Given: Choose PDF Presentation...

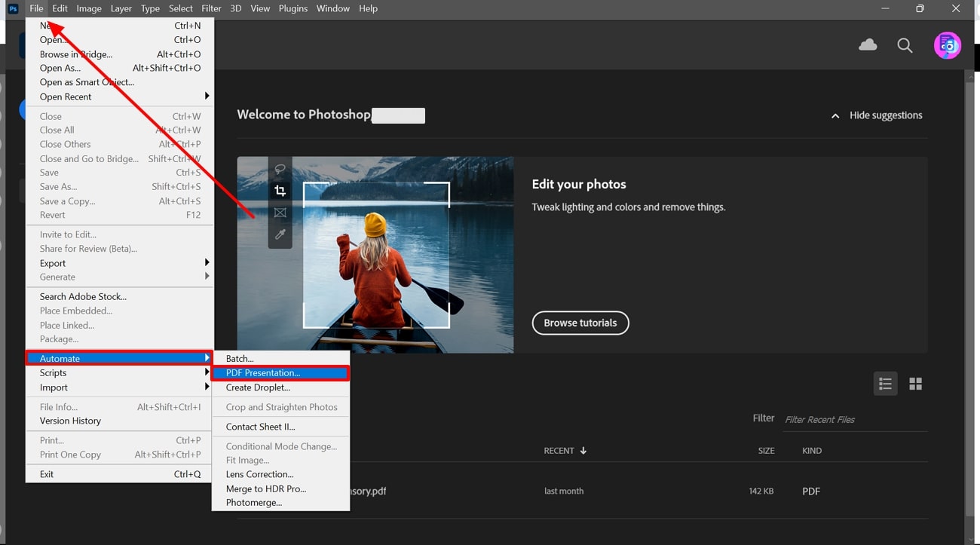Looking at the screenshot, I should [280, 372].
